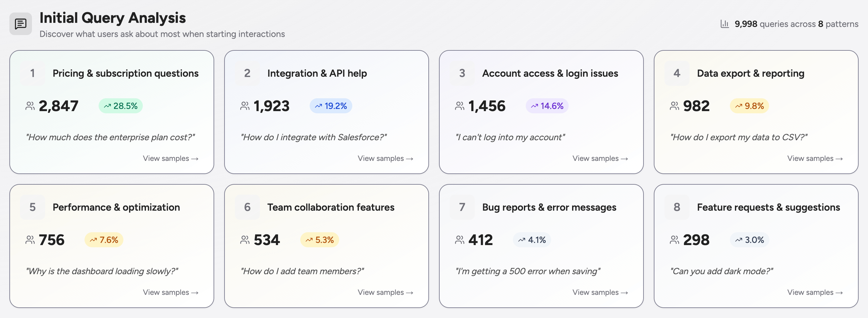Click the Integration & API help title

tap(317, 74)
